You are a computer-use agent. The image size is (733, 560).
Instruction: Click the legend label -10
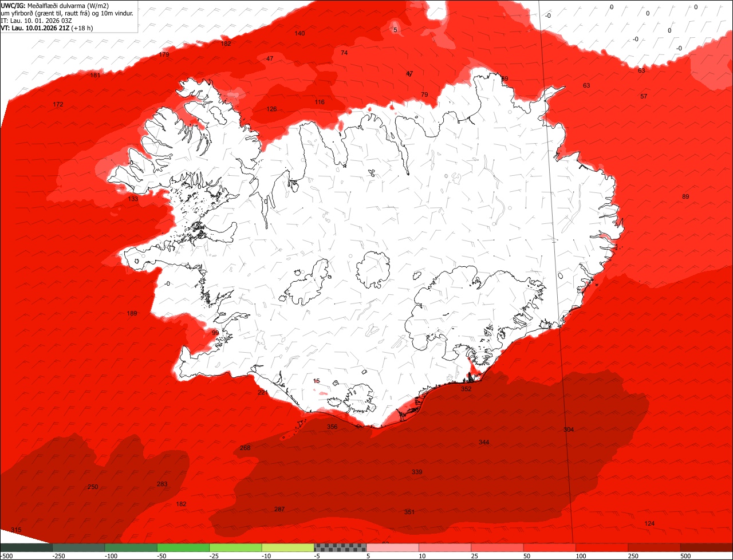coord(267,556)
